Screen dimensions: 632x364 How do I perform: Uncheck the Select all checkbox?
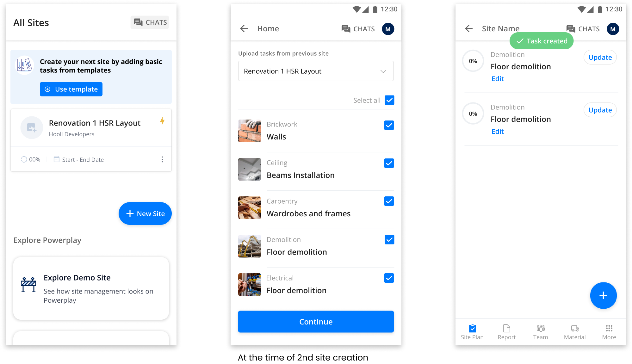(x=389, y=100)
